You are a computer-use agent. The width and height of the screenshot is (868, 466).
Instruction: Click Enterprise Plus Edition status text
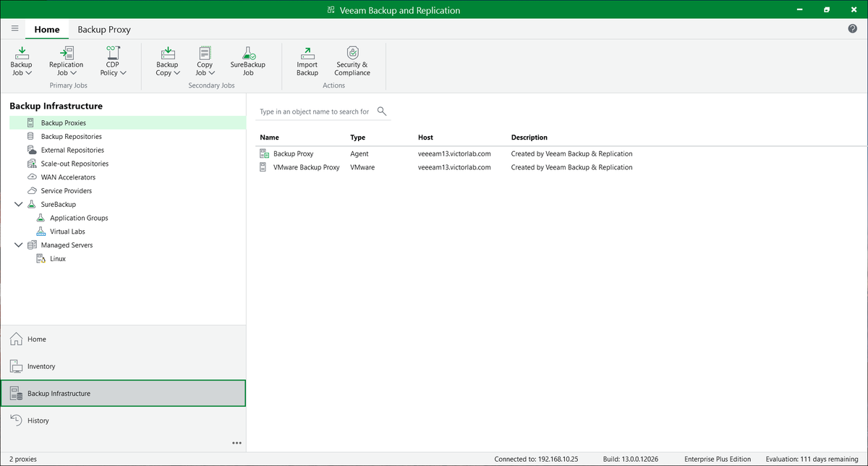point(718,459)
